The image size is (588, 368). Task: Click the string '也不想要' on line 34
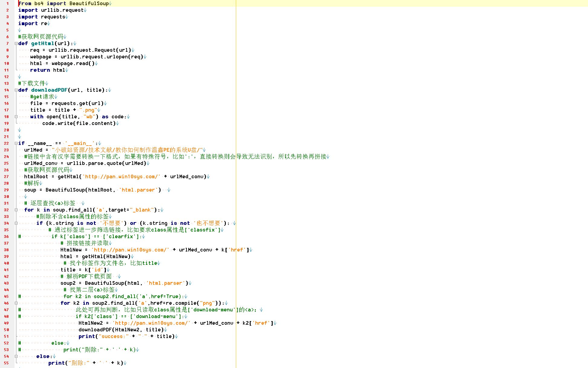tap(209, 223)
